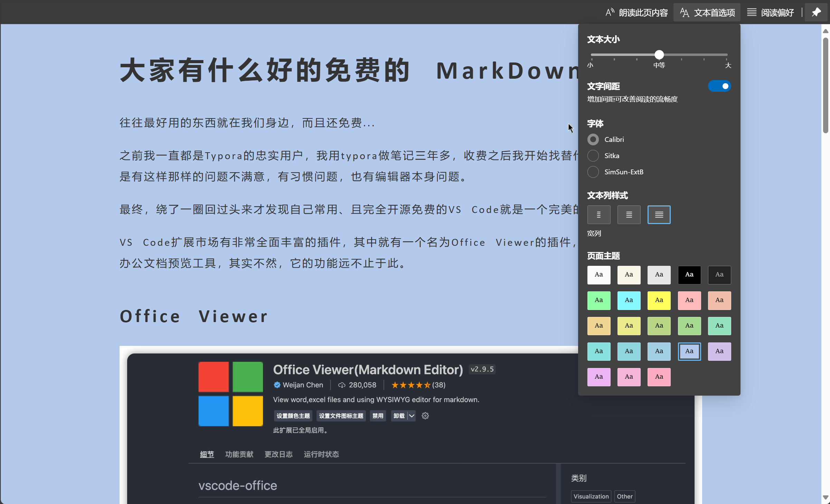This screenshot has width=830, height=504.
Task: Toggle the text spacing (文字间距) switch
Action: click(719, 86)
